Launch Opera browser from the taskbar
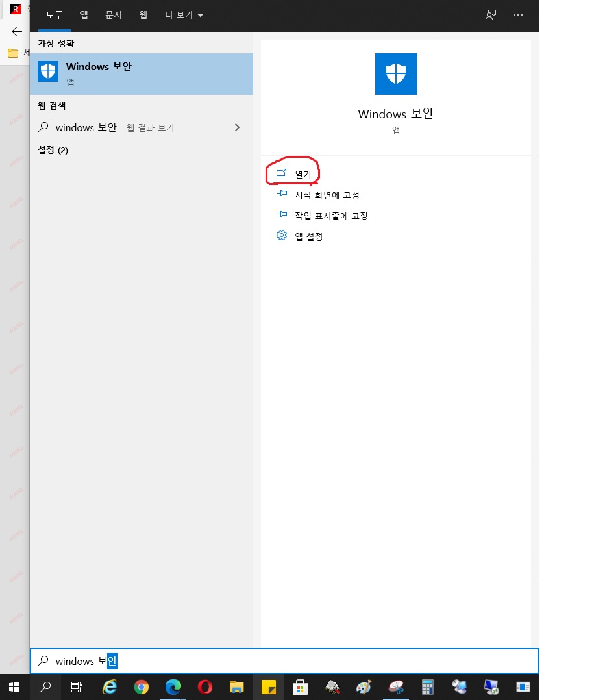The width and height of the screenshot is (594, 700). click(205, 686)
